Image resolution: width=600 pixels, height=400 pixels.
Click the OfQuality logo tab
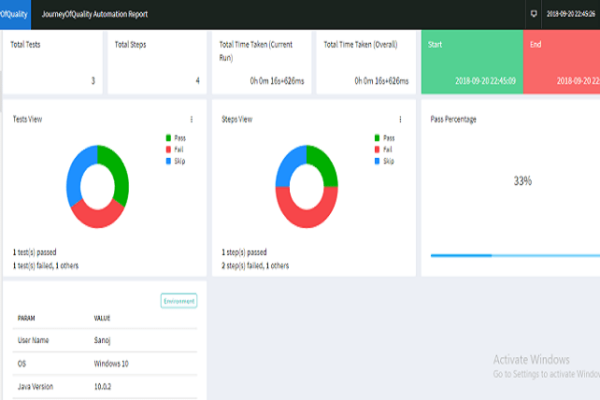15,15
